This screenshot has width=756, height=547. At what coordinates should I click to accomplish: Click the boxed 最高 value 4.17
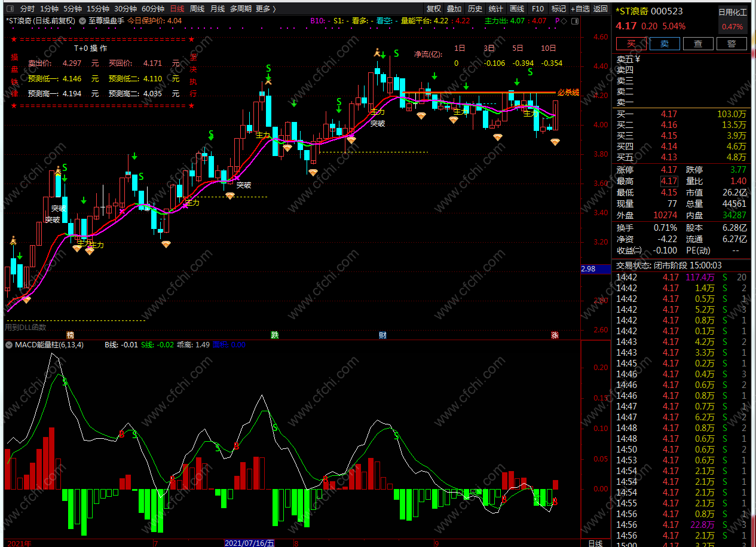coord(669,181)
